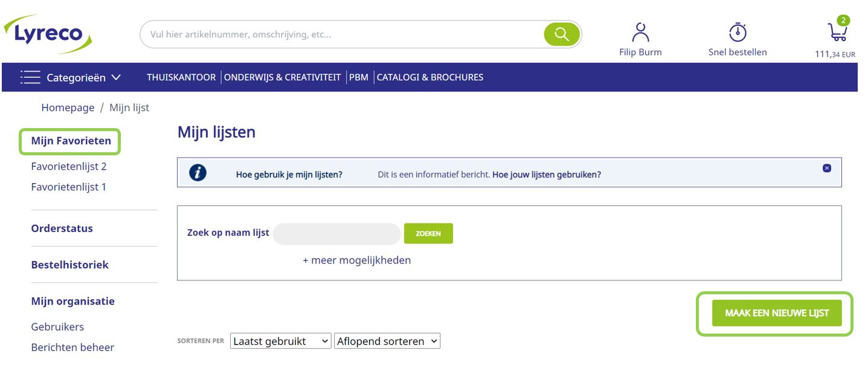Expand the Laatst gebruikt sort dropdown
Screen dimensions: 868x368
[281, 341]
